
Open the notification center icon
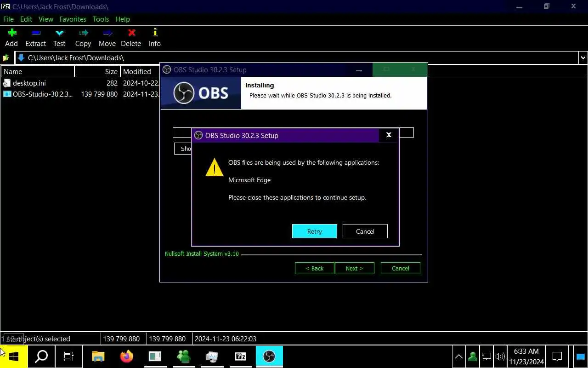coord(557,356)
